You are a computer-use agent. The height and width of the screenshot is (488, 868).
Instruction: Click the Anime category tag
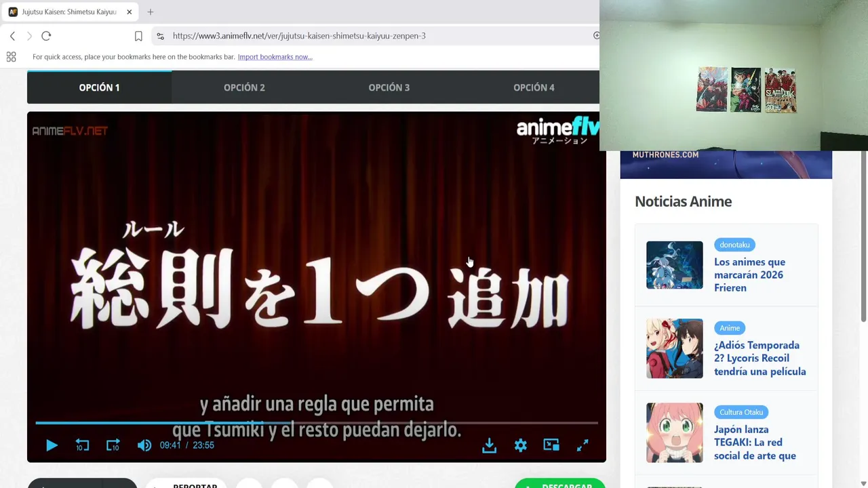click(730, 328)
